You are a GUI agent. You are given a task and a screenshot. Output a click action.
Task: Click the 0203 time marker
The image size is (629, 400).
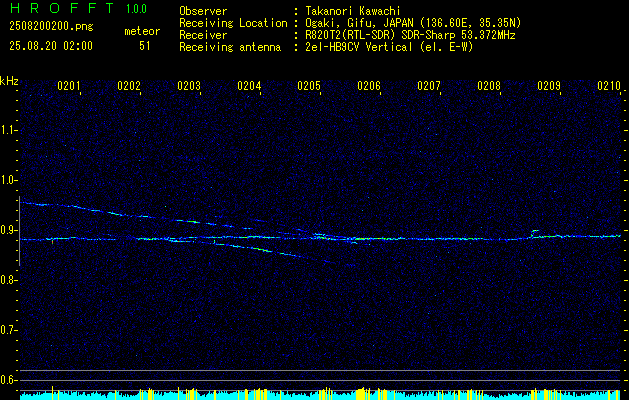189,86
